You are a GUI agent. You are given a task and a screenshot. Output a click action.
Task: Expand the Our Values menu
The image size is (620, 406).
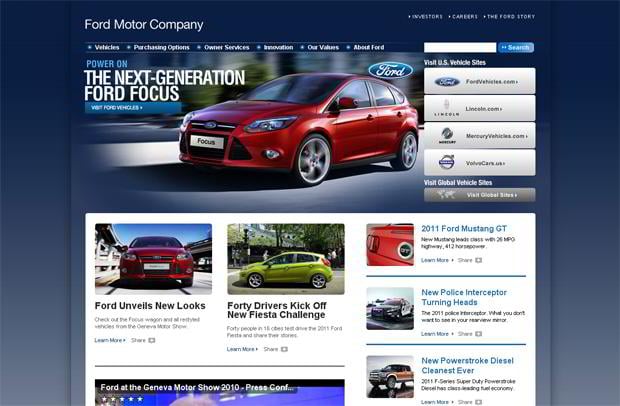(322, 47)
